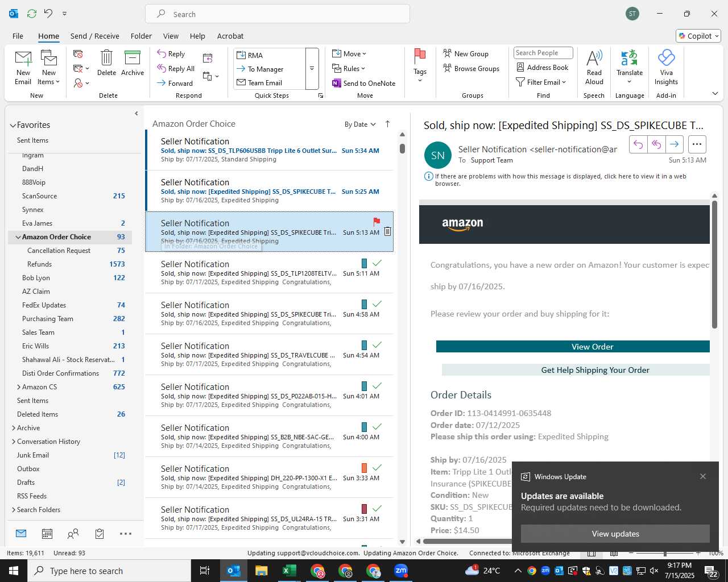The height and width of the screenshot is (582, 728).
Task: Focus the Search People field
Action: pos(543,53)
